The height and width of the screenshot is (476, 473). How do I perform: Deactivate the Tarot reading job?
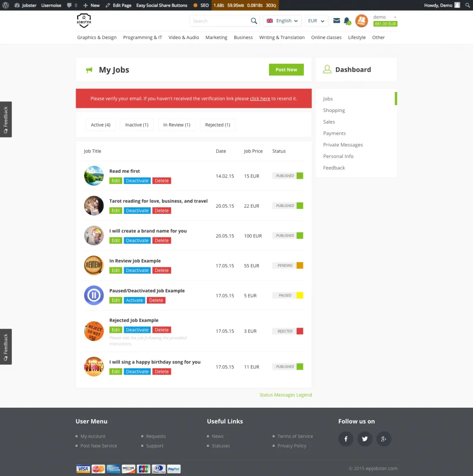click(x=137, y=210)
